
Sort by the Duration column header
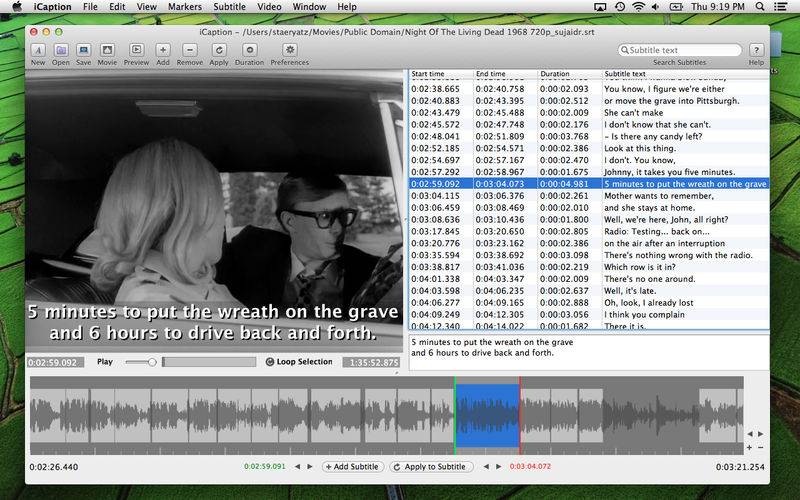pos(569,73)
